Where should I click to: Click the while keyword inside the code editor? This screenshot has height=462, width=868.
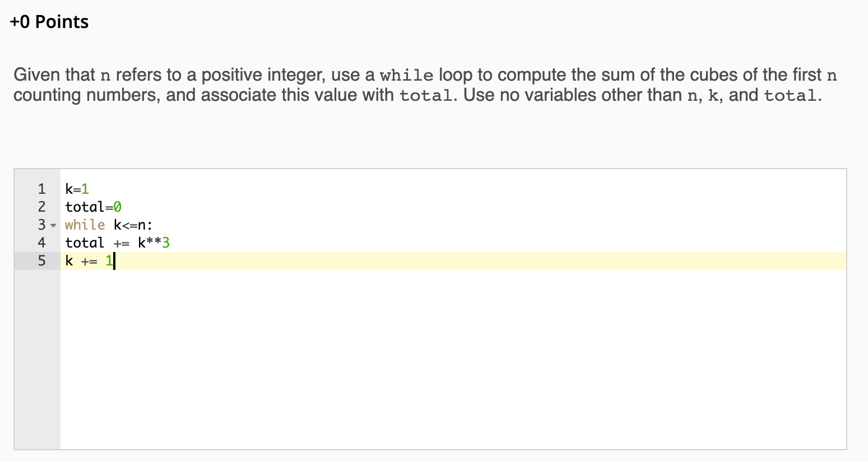[x=85, y=225]
